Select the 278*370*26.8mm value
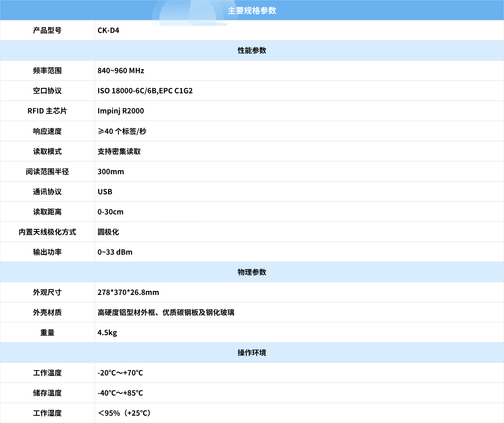The image size is (504, 423). tap(128, 292)
